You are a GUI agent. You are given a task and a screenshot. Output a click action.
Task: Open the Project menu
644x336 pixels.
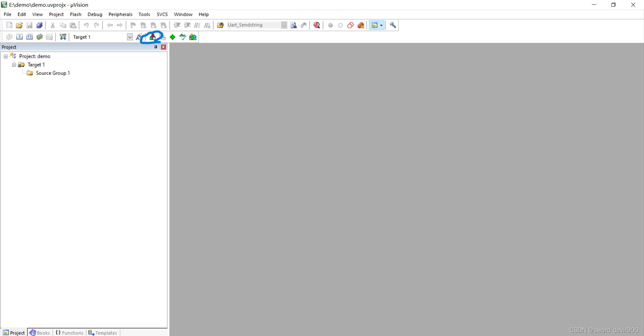tap(56, 14)
